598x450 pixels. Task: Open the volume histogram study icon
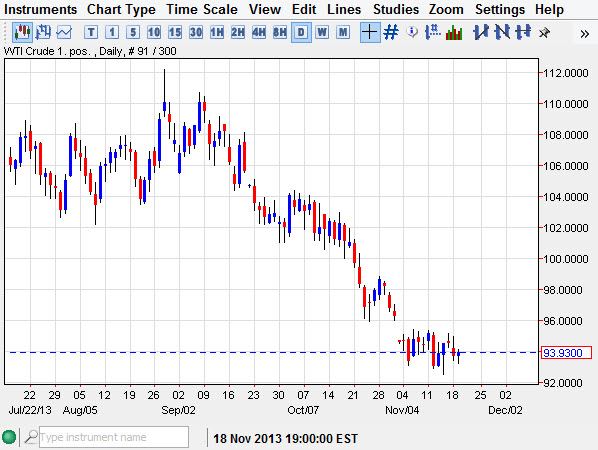pos(454,32)
